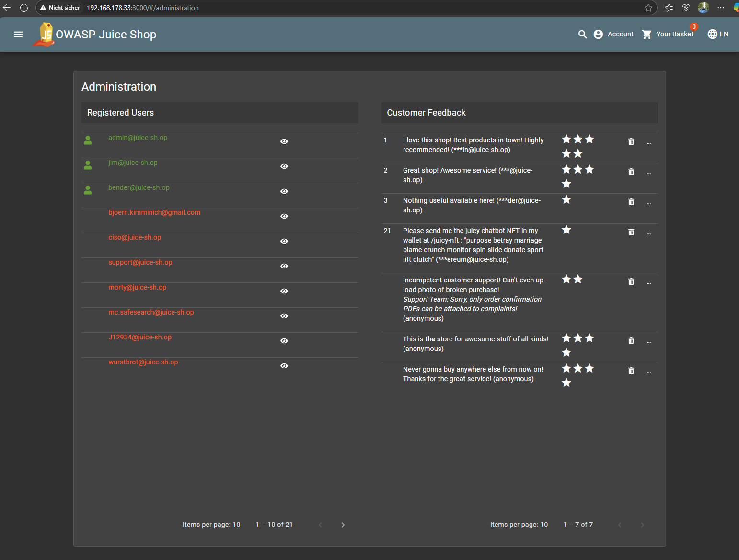Open the EN language selection menu

coord(717,34)
